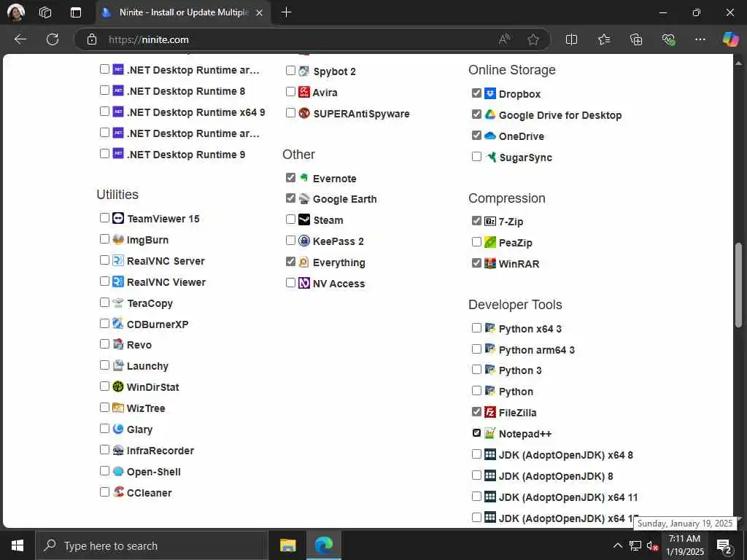Click the OneDrive cloud icon

tap(489, 136)
